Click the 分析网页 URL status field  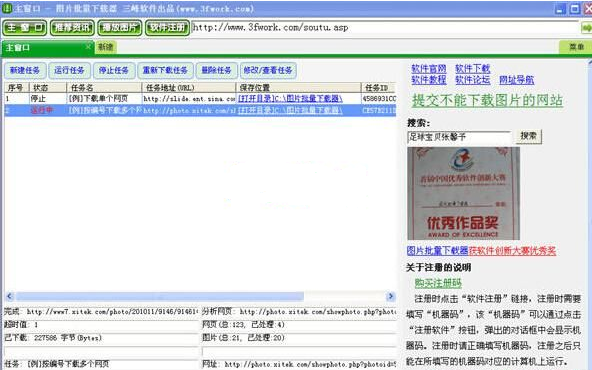299,312
